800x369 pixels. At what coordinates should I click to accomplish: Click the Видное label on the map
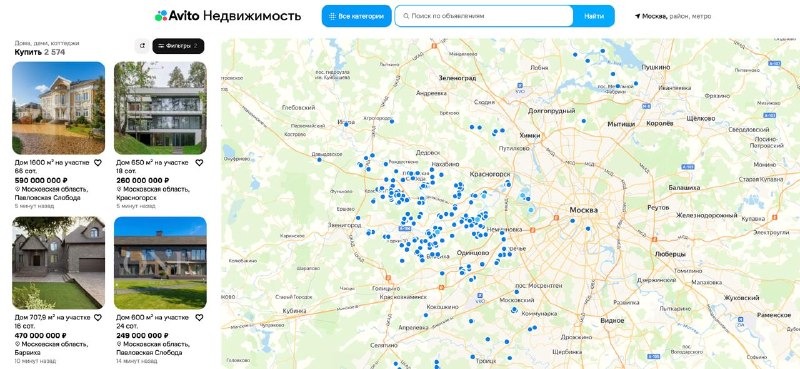(612, 321)
